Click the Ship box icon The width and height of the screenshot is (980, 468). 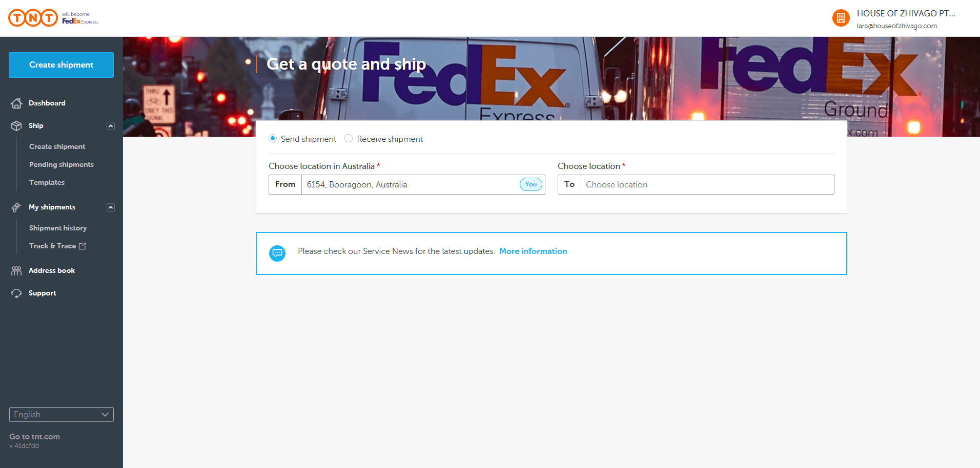click(x=16, y=126)
